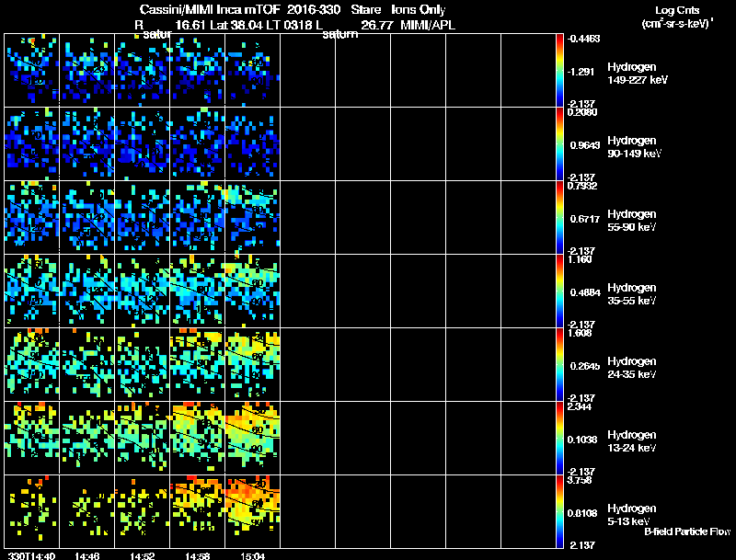Pick the color bar beside Hydrogen 13-24 keV
The width and height of the screenshot is (736, 560).
pyautogui.click(x=559, y=438)
